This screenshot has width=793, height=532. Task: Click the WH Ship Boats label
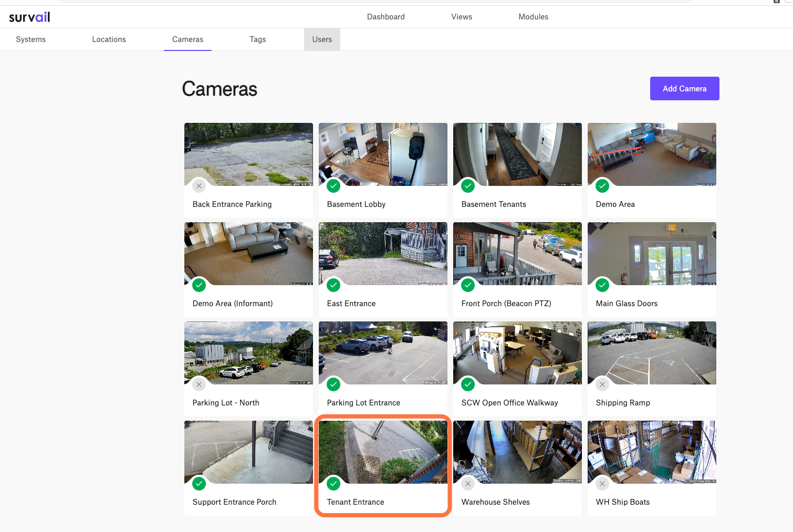[623, 502]
